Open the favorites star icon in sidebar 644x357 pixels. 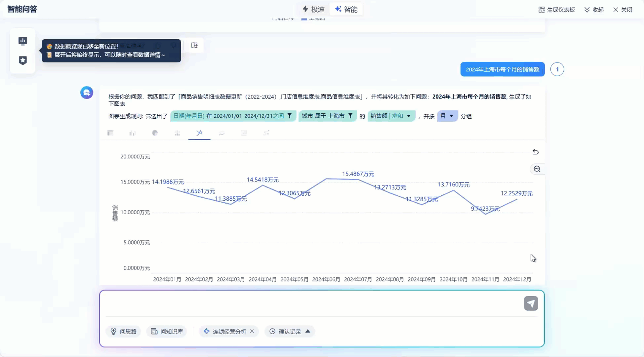[x=22, y=60]
